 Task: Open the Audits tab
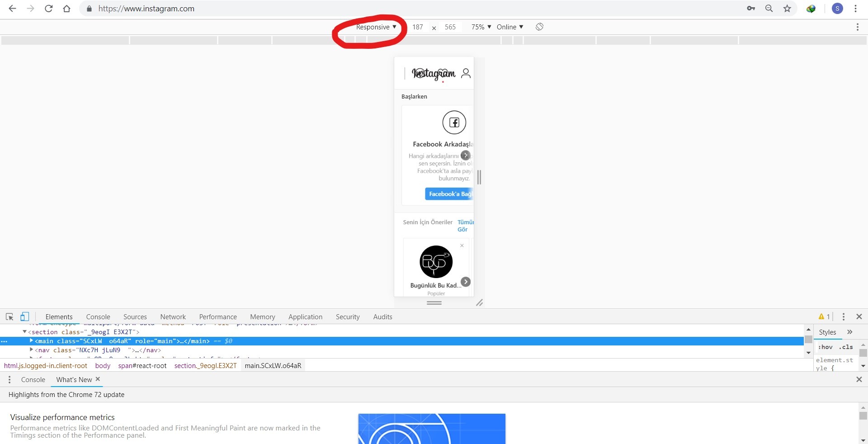(x=382, y=316)
